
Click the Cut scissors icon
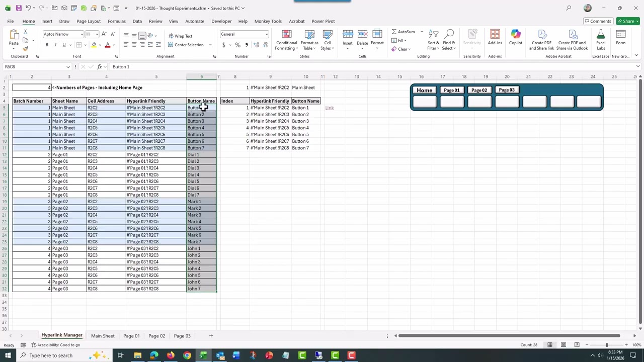(26, 32)
